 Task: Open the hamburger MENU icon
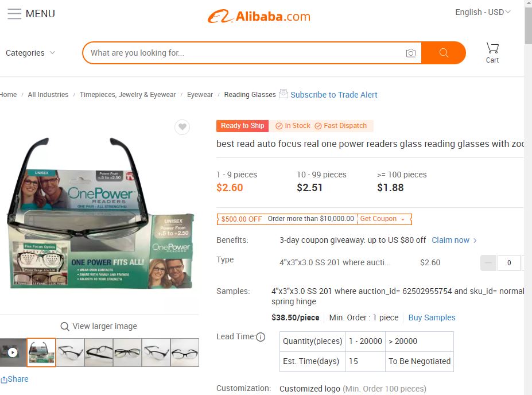pyautogui.click(x=14, y=14)
